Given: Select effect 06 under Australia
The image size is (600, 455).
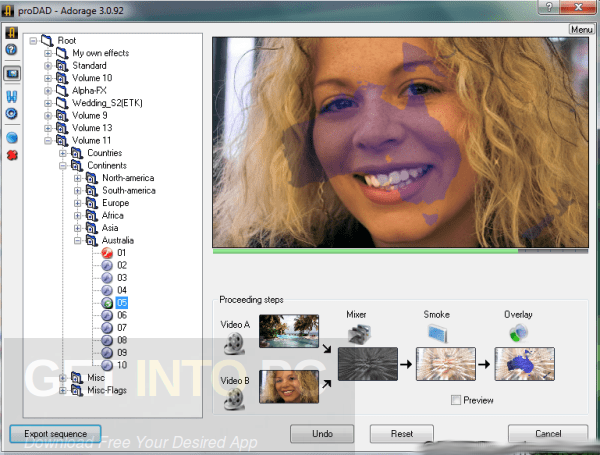Looking at the screenshot, I should tap(122, 315).
